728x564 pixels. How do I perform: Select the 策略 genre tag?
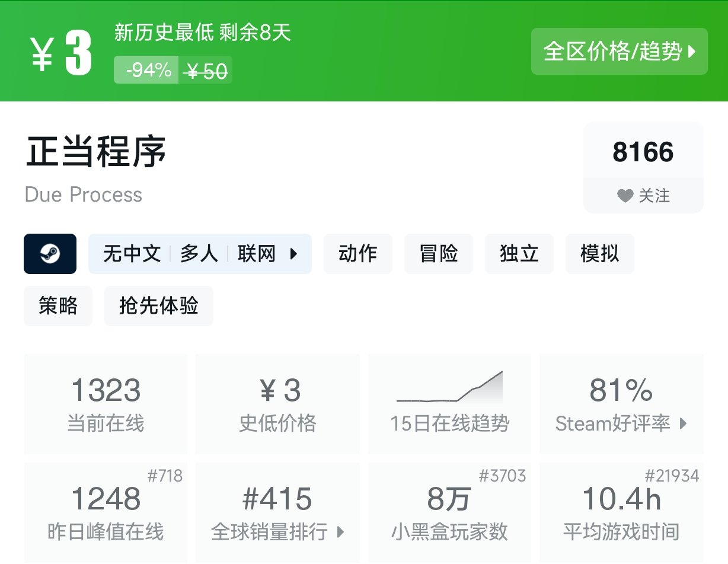coord(58,306)
